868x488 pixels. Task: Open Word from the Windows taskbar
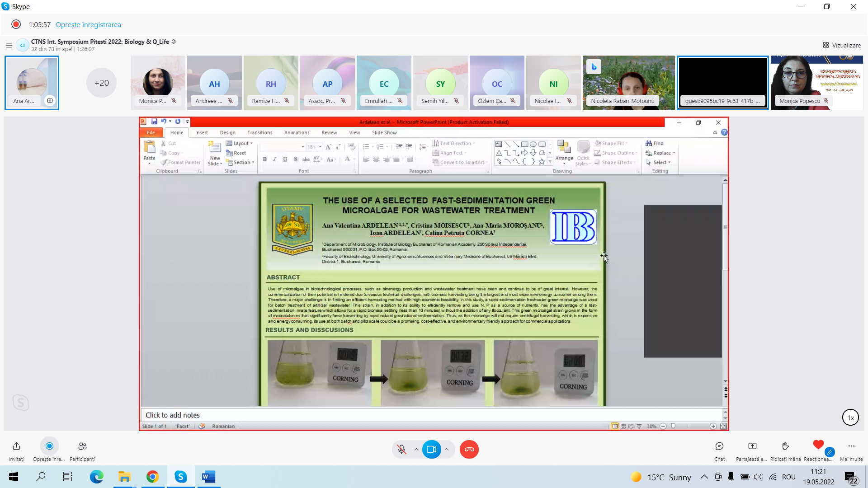click(208, 477)
